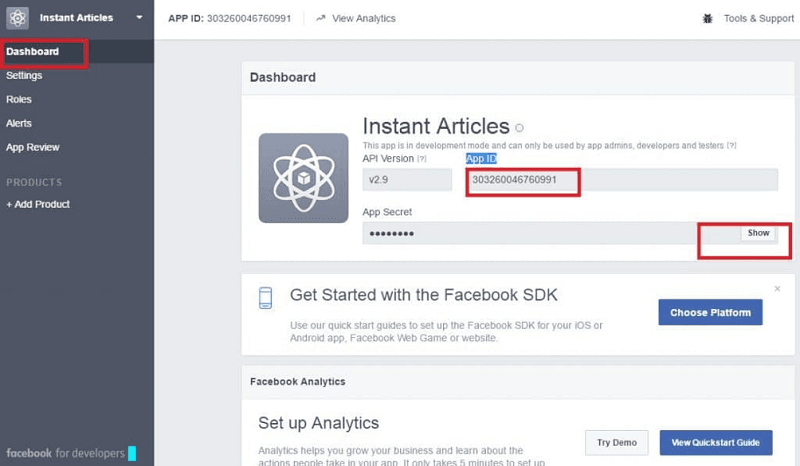The height and width of the screenshot is (466, 800).
Task: Select Alerts in the sidebar
Action: (x=19, y=123)
